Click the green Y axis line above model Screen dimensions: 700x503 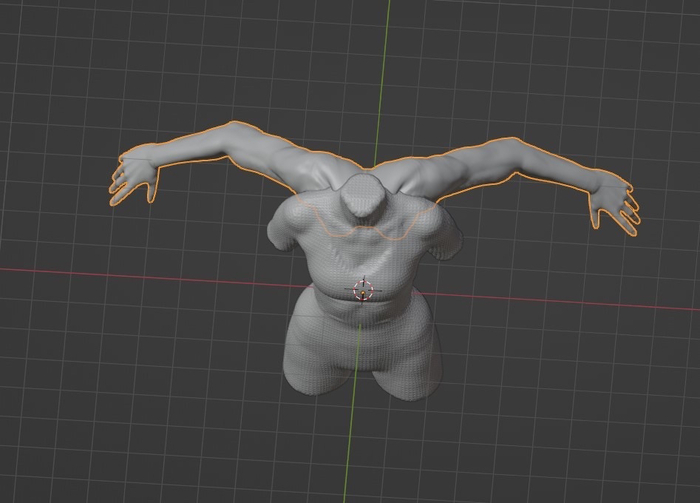[x=386, y=60]
